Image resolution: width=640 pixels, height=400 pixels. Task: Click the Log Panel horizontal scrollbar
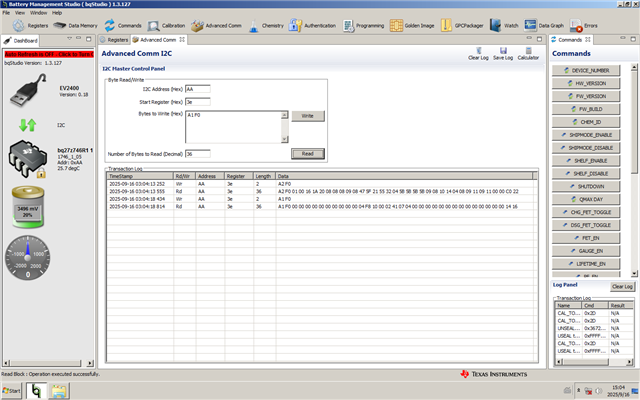point(594,362)
